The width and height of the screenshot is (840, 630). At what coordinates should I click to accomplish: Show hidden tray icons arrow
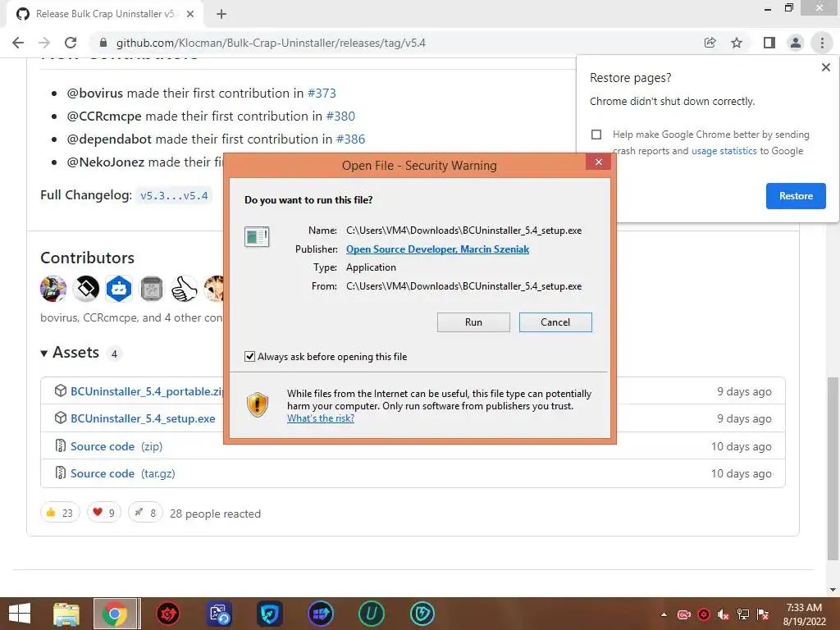point(664,614)
